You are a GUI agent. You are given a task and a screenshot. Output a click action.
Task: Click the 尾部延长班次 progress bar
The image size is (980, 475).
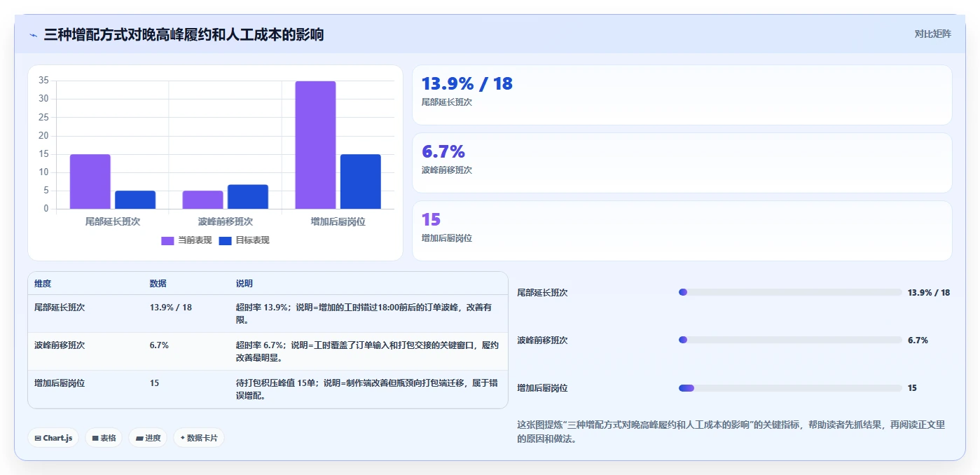pyautogui.click(x=790, y=292)
